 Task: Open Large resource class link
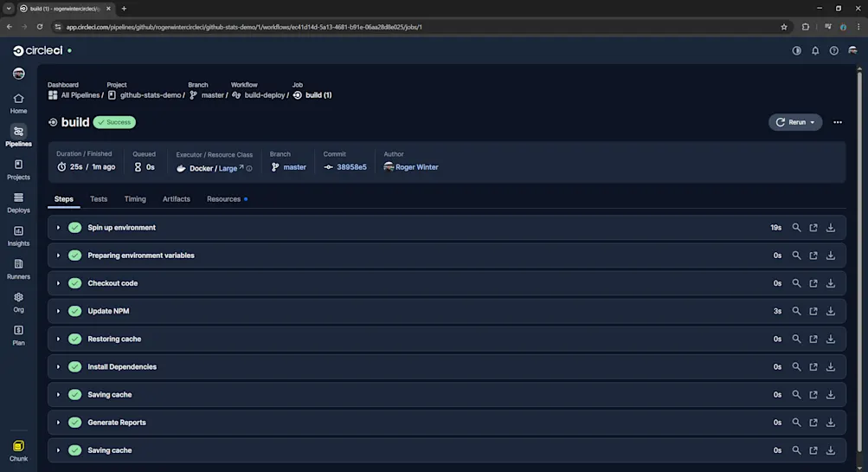tap(231, 168)
